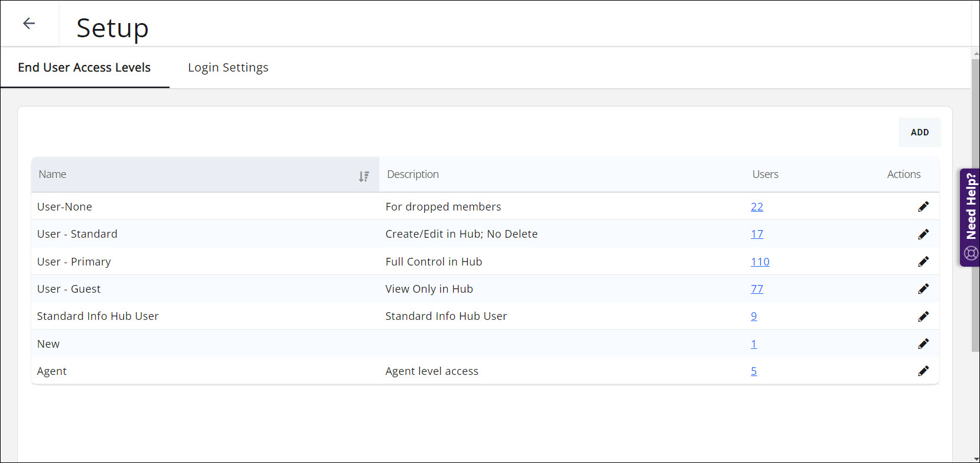The height and width of the screenshot is (463, 980).
Task: Open the single user for New level
Action: tap(754, 344)
